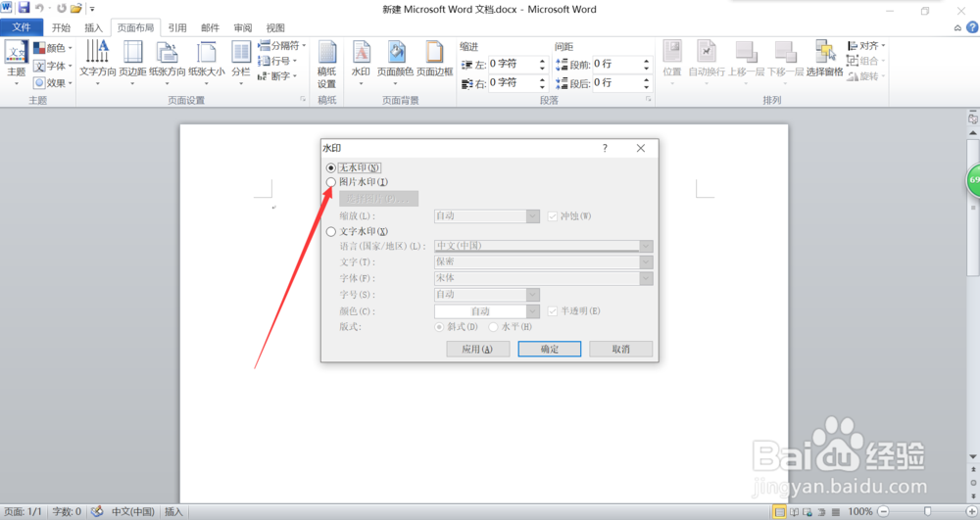This screenshot has width=980, height=520.
Task: Open theme Colors (颜色) menu
Action: click(x=53, y=48)
